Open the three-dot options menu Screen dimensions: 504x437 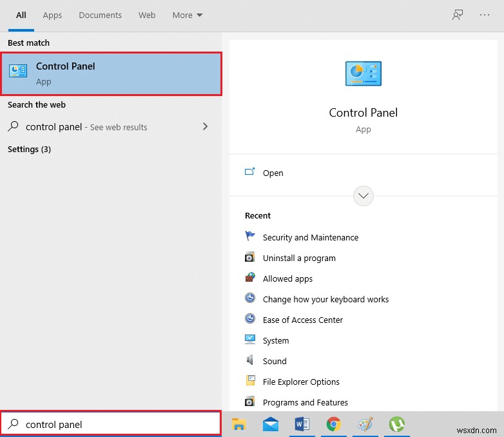[x=485, y=15]
